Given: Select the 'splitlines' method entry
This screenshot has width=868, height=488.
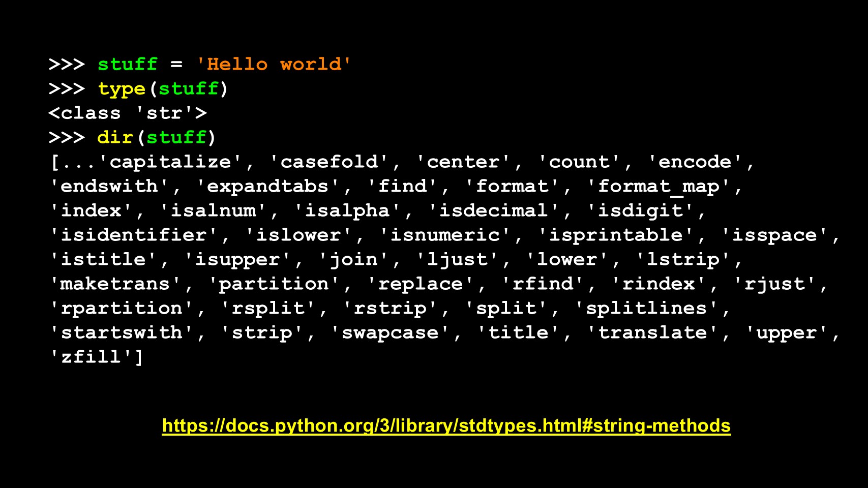Looking at the screenshot, I should click(647, 308).
